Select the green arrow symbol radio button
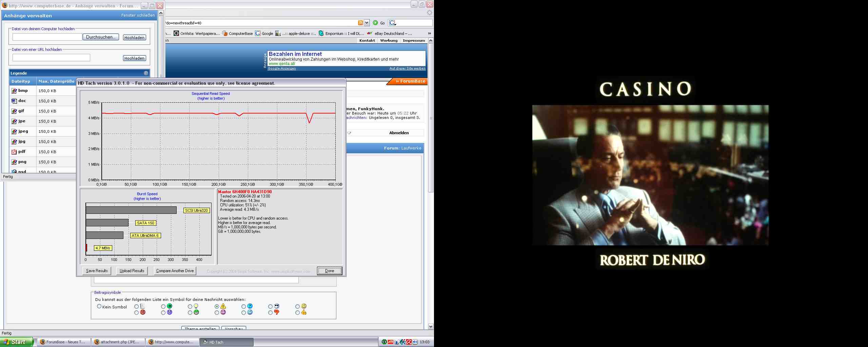This screenshot has width=868, height=347. pyautogui.click(x=163, y=306)
